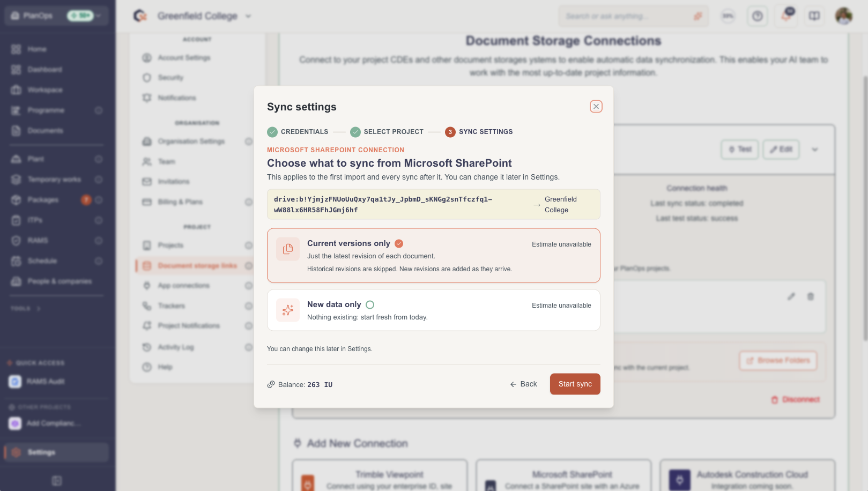Open the user profile avatar
868x491 pixels.
[843, 16]
